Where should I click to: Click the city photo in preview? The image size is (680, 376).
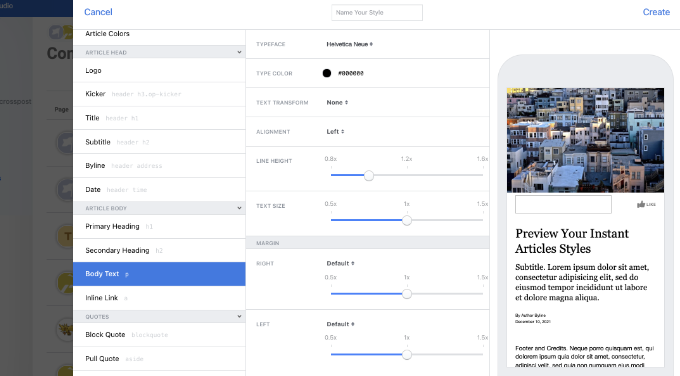pyautogui.click(x=585, y=140)
